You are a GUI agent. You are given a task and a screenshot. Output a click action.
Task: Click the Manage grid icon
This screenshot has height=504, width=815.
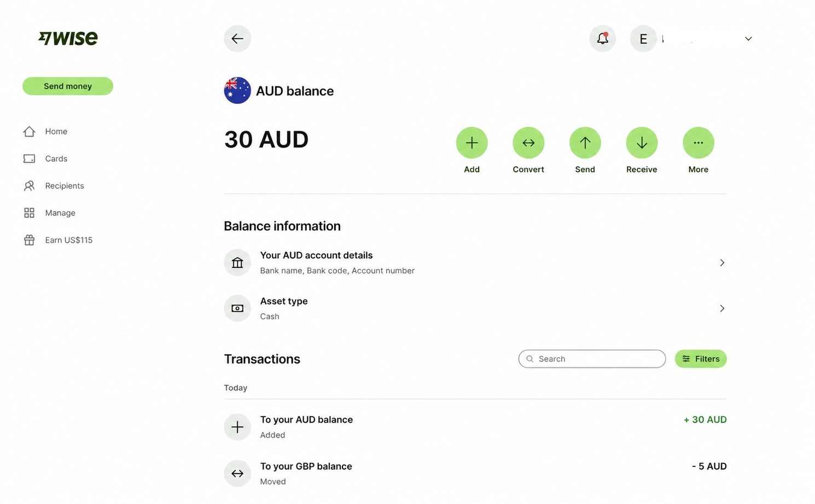(x=30, y=213)
